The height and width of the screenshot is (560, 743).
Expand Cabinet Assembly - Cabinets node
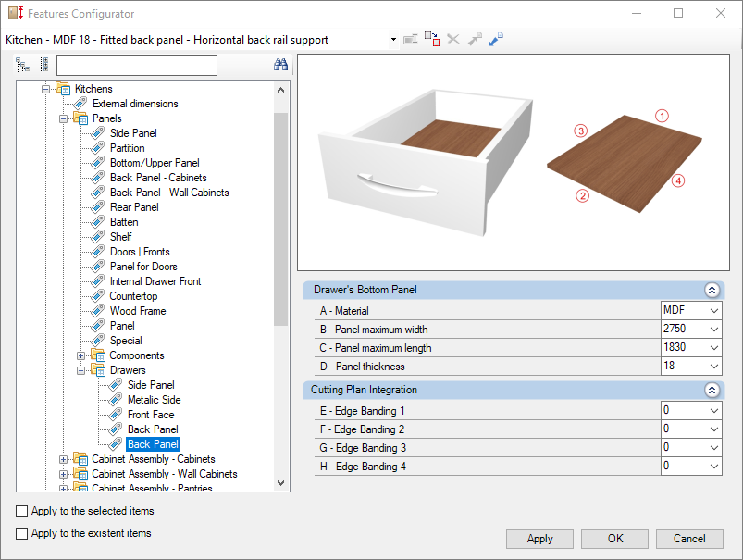[x=63, y=459]
